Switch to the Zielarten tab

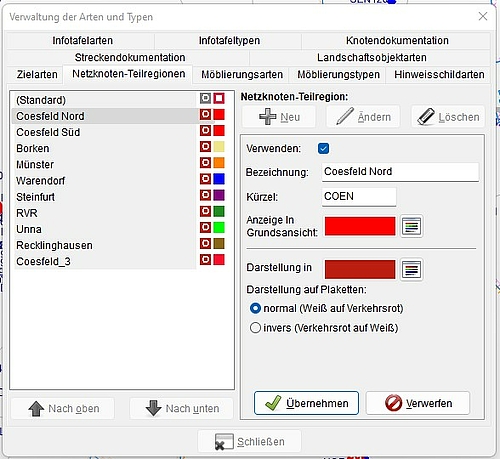click(x=37, y=74)
